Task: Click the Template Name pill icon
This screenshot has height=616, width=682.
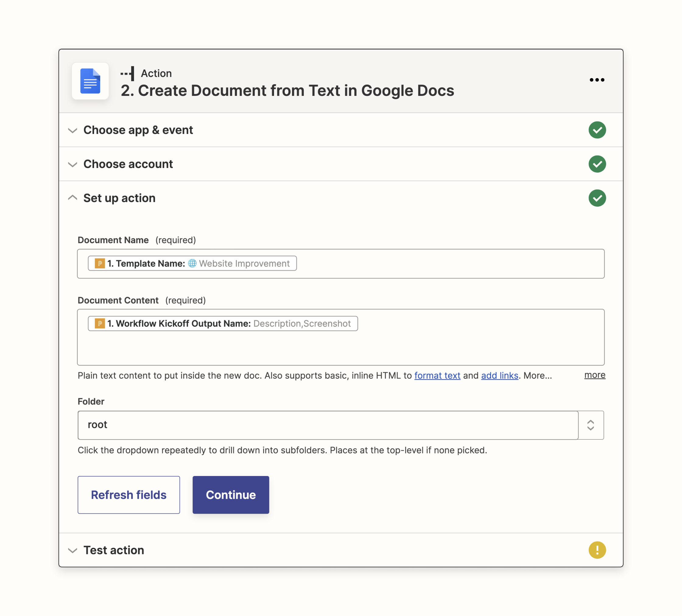Action: click(x=99, y=264)
